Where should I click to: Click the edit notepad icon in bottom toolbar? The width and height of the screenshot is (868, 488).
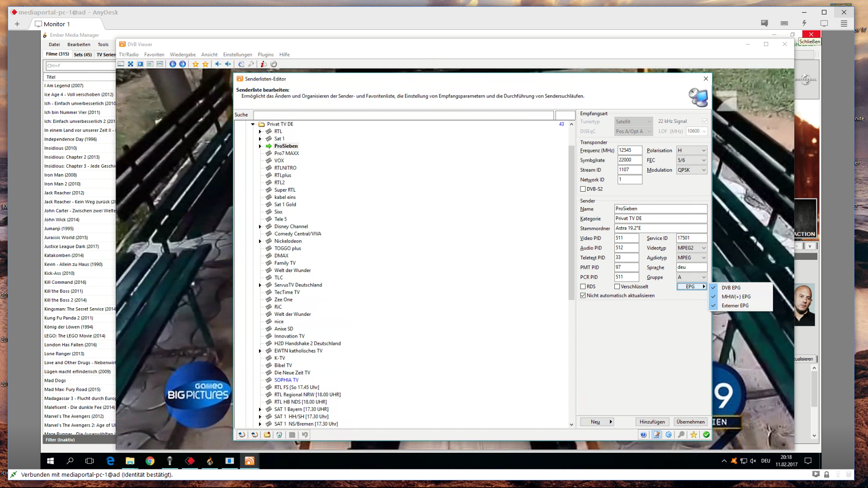[656, 435]
